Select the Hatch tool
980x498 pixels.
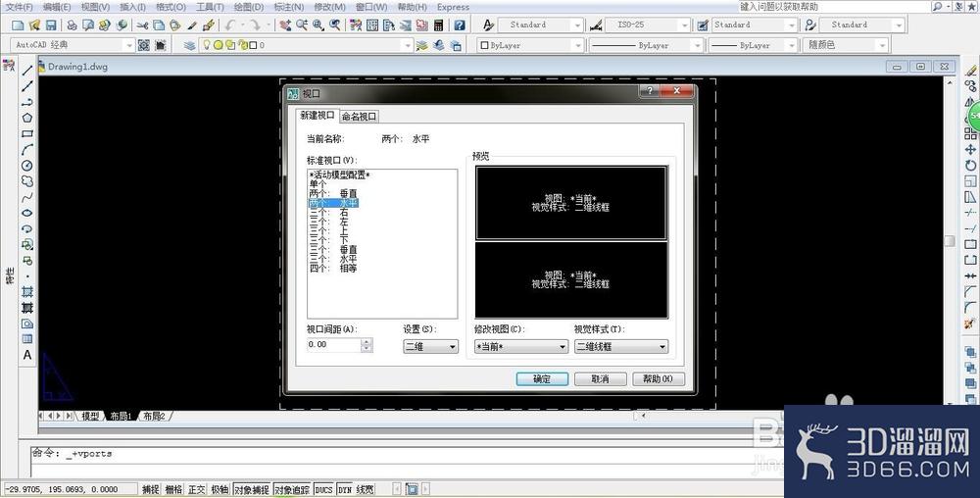(26, 292)
